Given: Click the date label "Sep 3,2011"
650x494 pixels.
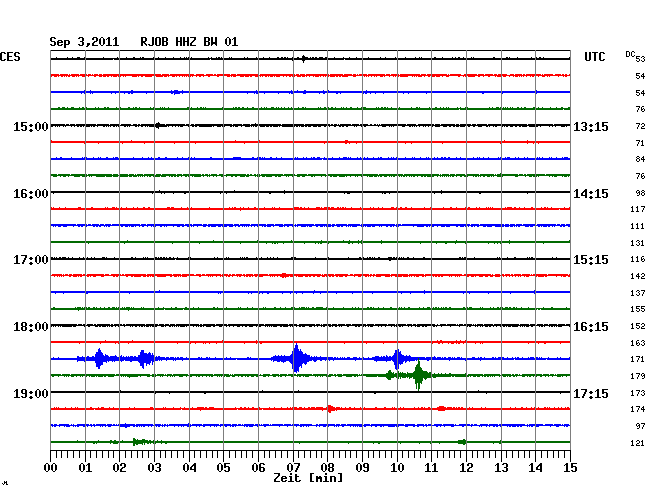Looking at the screenshot, I should (84, 42).
